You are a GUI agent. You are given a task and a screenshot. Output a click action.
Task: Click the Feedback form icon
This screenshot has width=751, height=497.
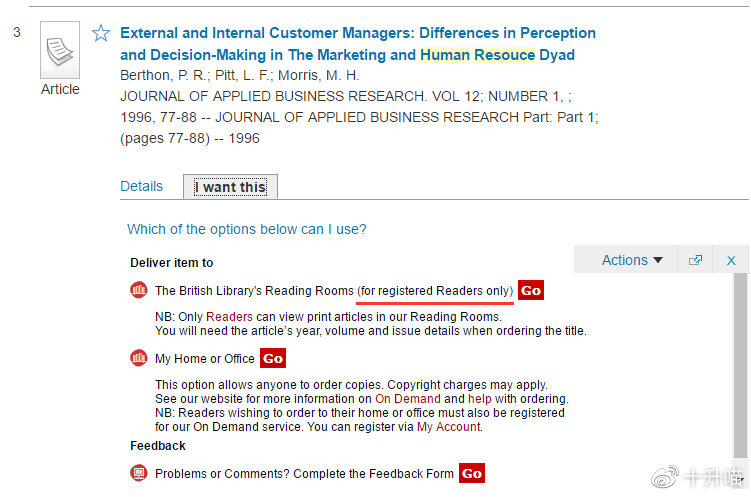139,473
